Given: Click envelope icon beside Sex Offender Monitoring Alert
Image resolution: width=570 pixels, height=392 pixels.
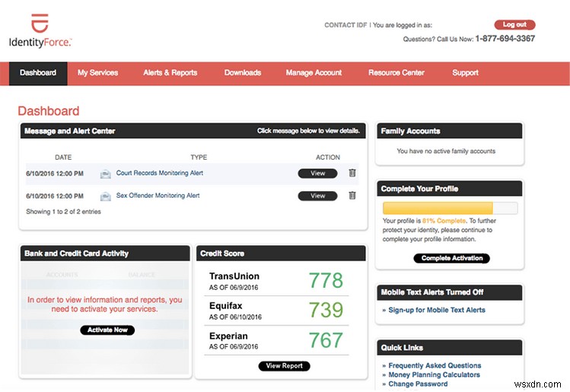Looking at the screenshot, I should (106, 196).
